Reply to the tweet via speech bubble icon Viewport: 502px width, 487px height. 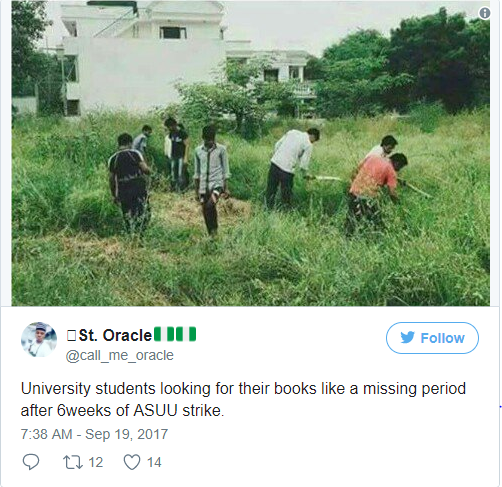[x=31, y=462]
